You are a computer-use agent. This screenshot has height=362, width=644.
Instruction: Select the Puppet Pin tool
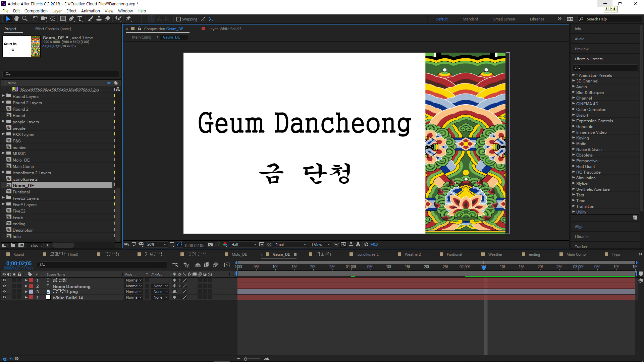128,19
